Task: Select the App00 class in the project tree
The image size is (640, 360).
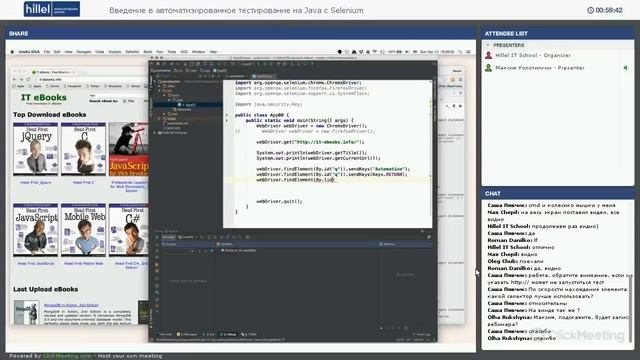Action: click(x=188, y=105)
